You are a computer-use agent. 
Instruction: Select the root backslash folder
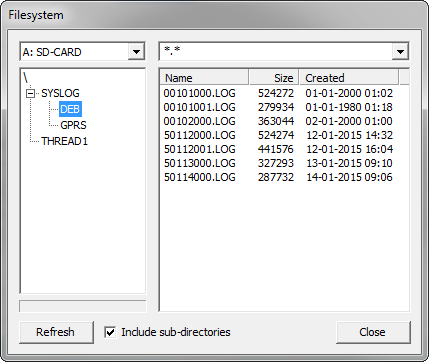point(25,78)
